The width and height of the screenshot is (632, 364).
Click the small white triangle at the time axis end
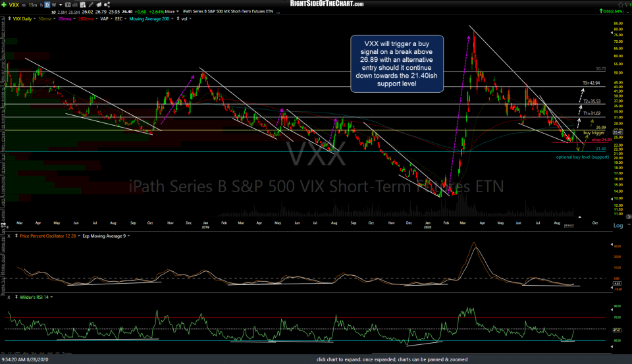tap(579, 217)
